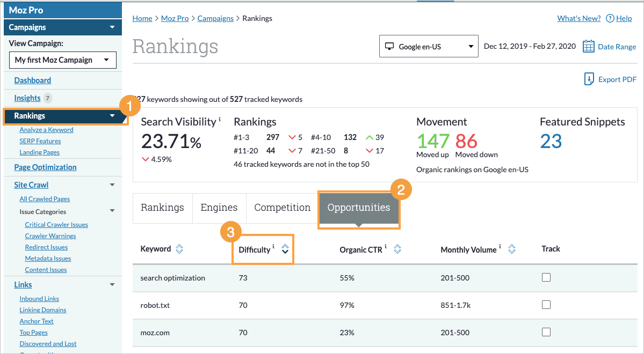Screen dimensions: 644x354
Task: Collapse the Site Crawl section arrow
Action: tap(112, 185)
